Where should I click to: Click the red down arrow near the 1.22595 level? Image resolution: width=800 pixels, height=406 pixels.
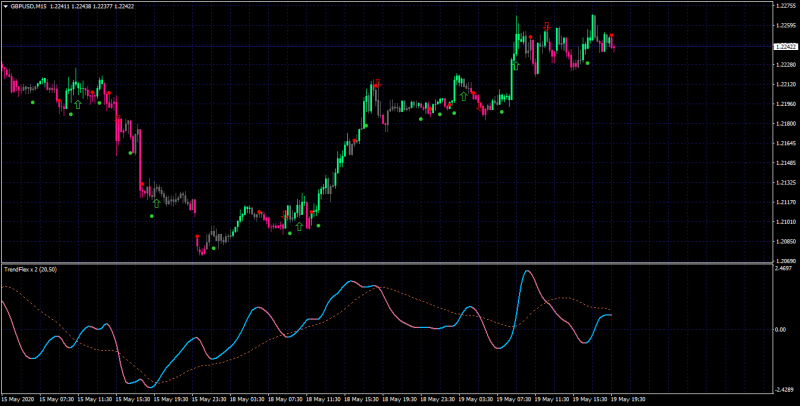[x=546, y=26]
